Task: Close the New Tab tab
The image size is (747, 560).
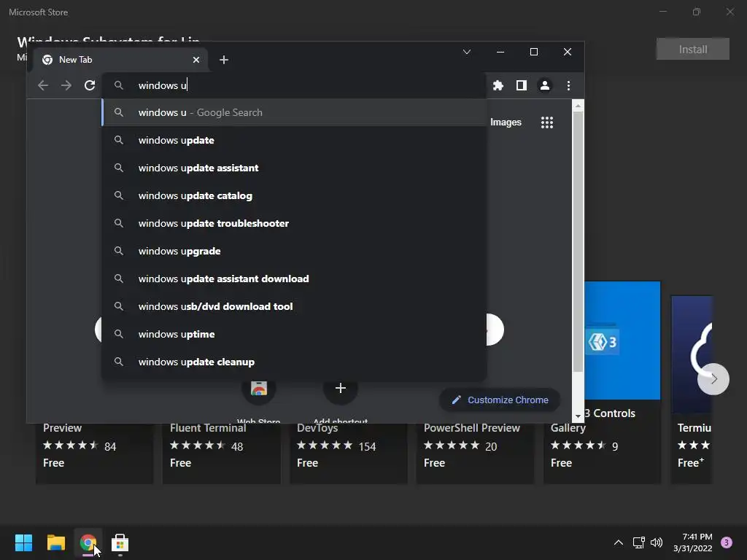Action: coord(196,60)
